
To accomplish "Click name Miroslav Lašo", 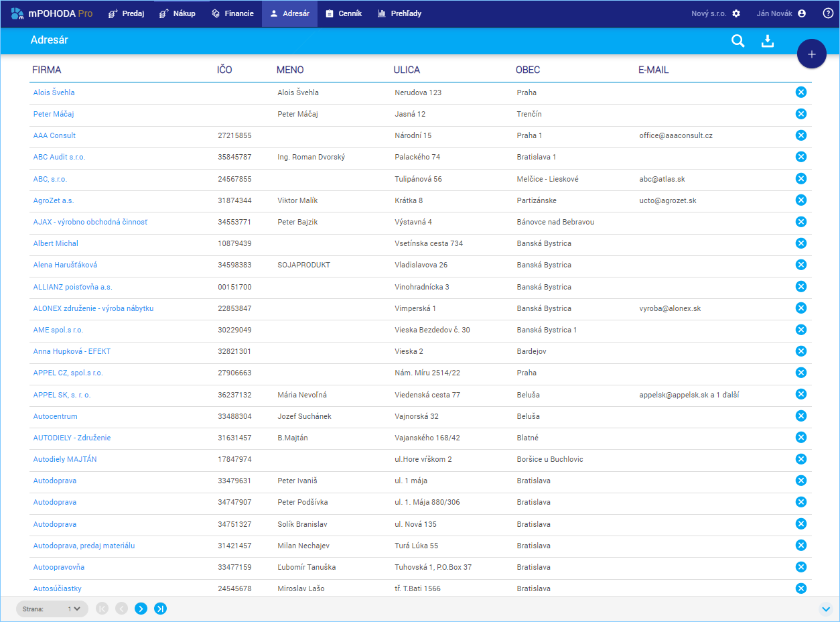I will pos(301,588).
